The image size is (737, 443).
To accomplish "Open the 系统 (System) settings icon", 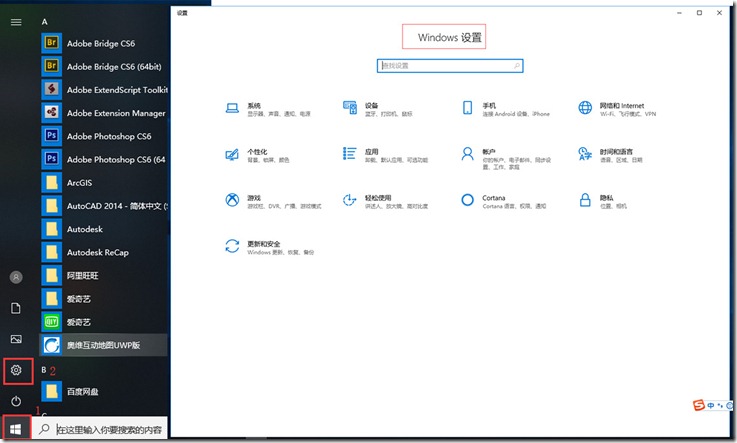I will pos(232,108).
